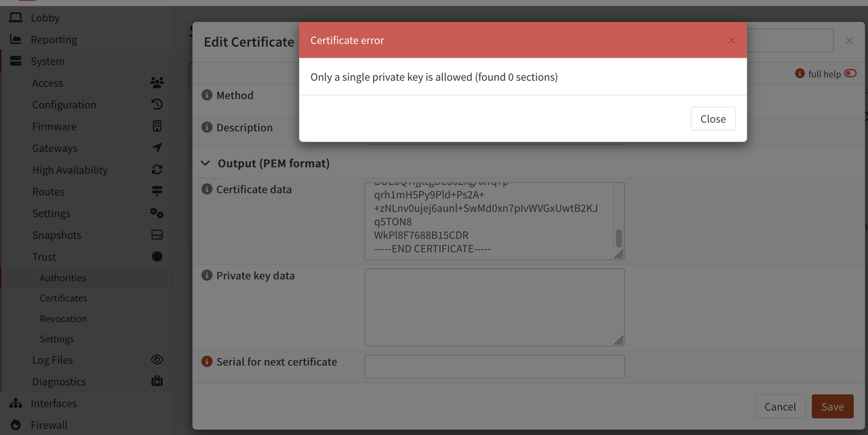Viewport: 868px width, 435px height.
Task: Close the Edit Certificate dialog with the X
Action: (x=849, y=41)
